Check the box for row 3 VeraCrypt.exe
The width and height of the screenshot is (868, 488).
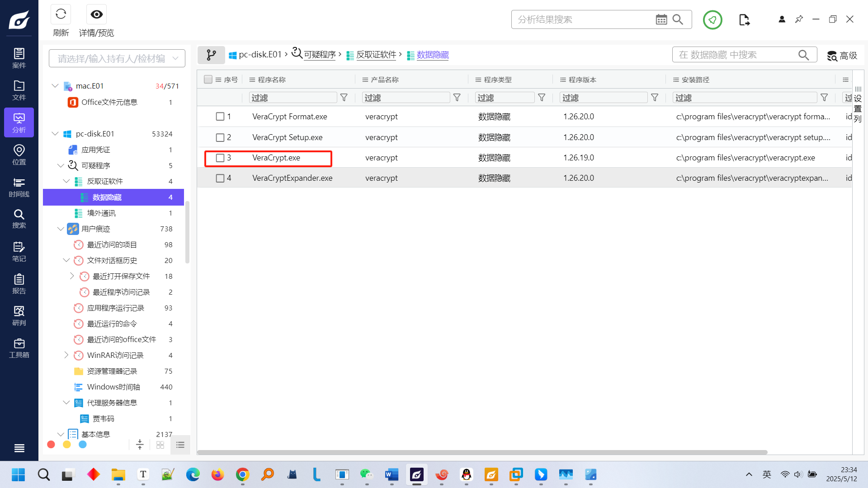point(220,158)
